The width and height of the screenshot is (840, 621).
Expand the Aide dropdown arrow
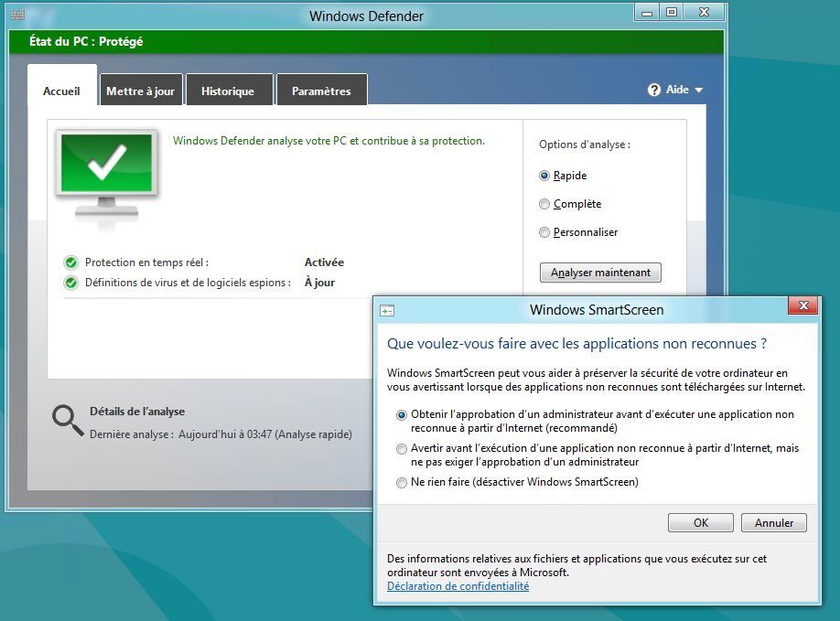coord(698,91)
